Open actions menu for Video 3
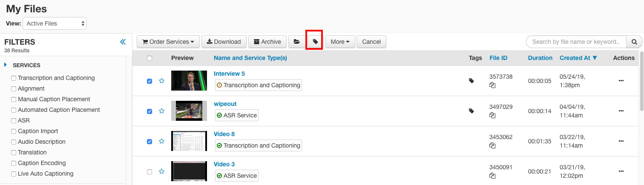644x185 pixels. [x=621, y=171]
